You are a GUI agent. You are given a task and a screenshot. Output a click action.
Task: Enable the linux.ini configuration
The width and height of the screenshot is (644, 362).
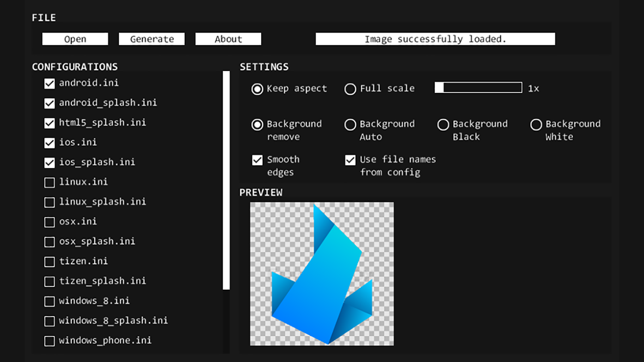(x=49, y=183)
